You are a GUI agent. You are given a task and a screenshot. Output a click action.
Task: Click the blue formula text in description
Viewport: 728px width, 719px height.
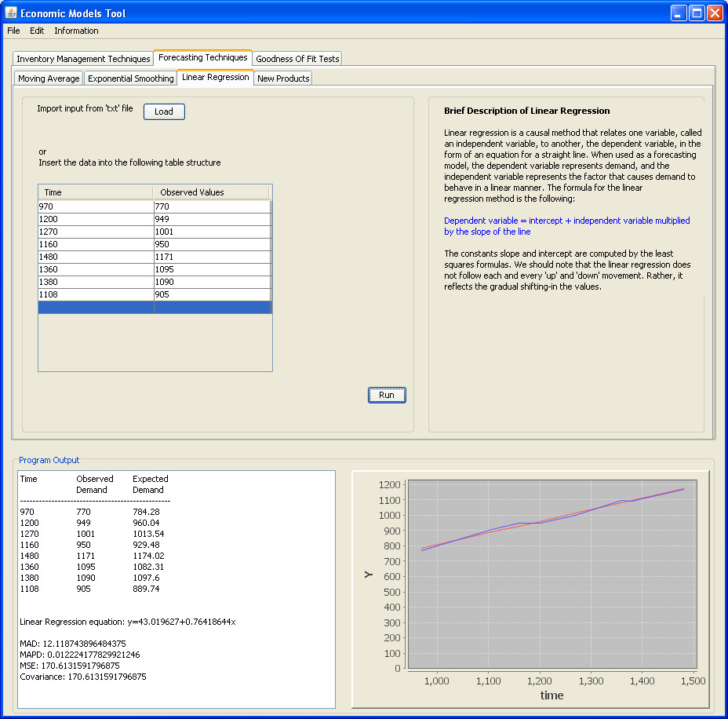coord(567,226)
